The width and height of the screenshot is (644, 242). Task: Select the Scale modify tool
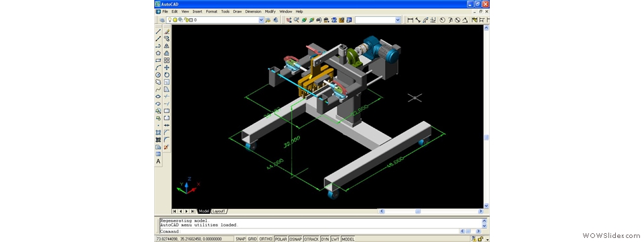[167, 82]
